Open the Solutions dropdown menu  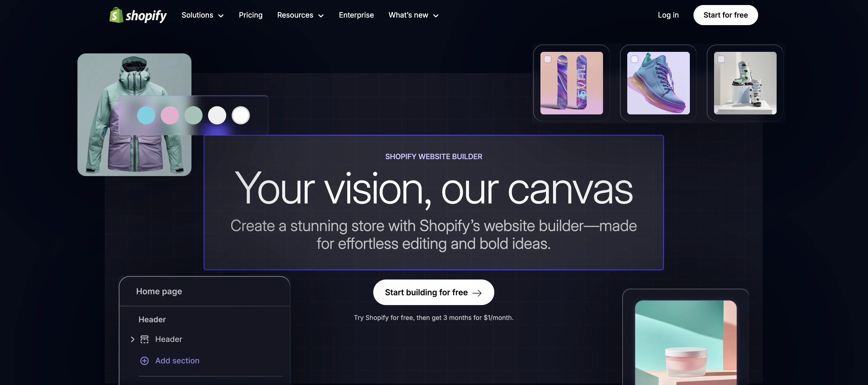(x=203, y=15)
